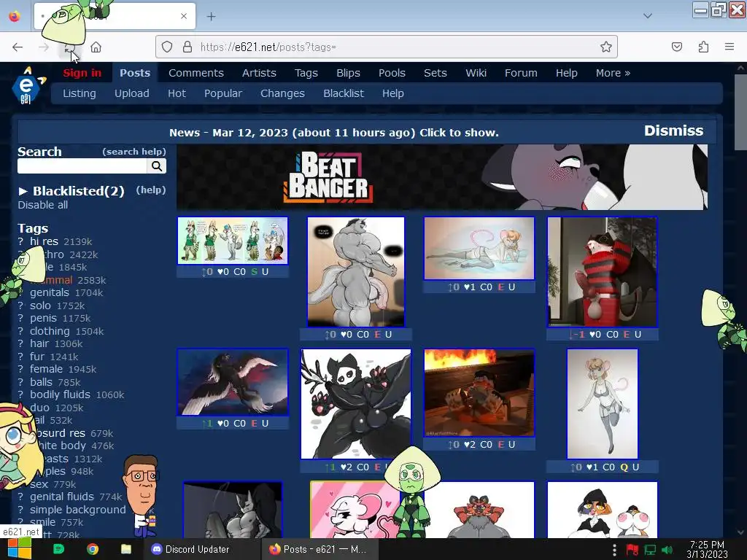
Task: Open the Wiki page
Action: click(476, 73)
